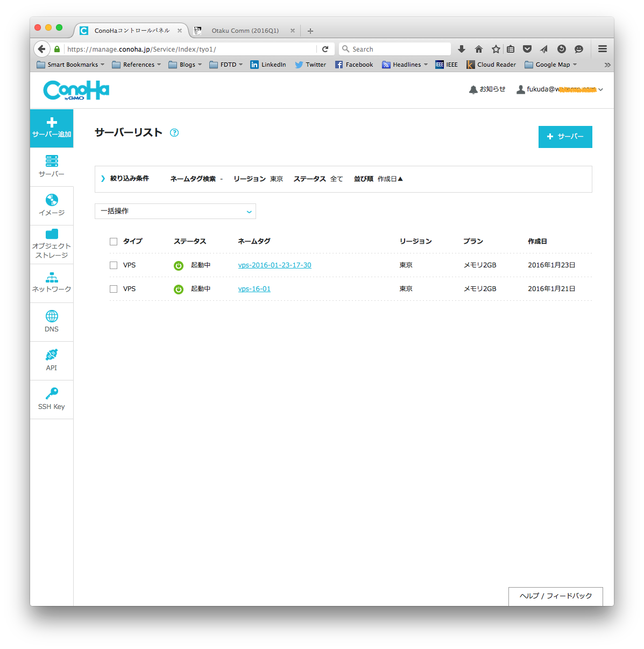Viewport: 644px width, 649px height.
Task: Click the 2016年1月21日 date cell
Action: tap(551, 289)
